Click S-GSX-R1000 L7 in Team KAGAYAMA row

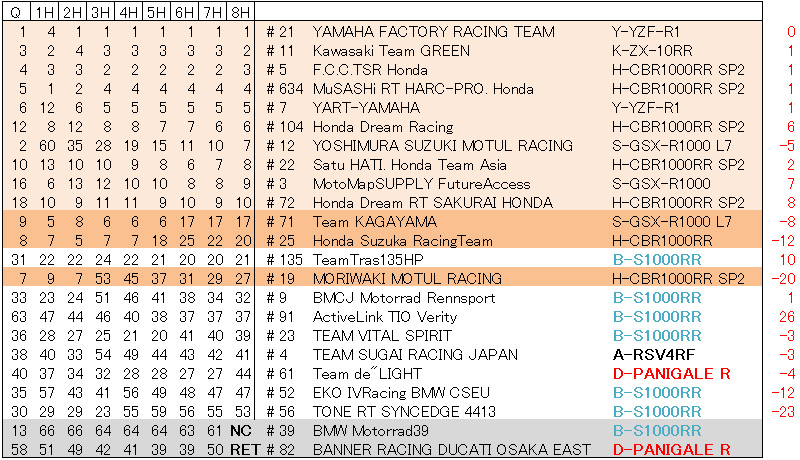[672, 222]
